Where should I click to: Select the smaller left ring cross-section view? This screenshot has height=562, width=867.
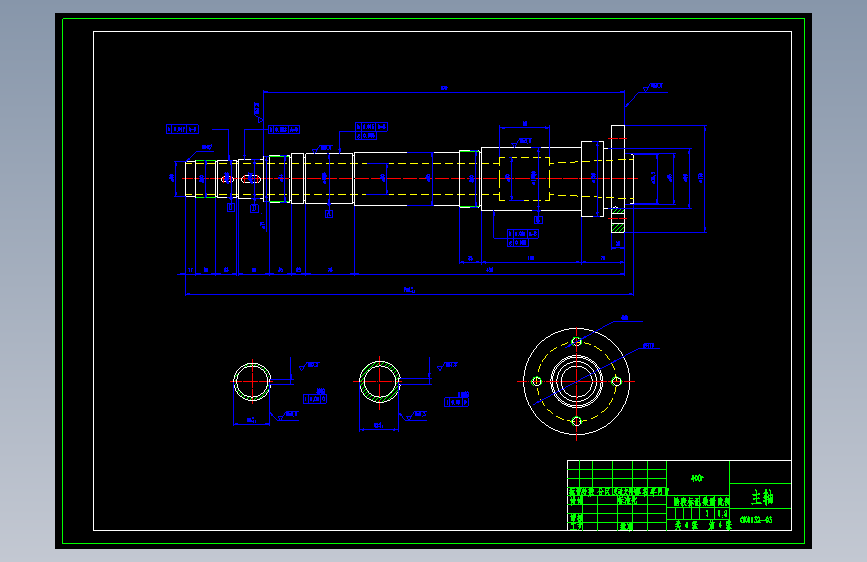point(252,381)
